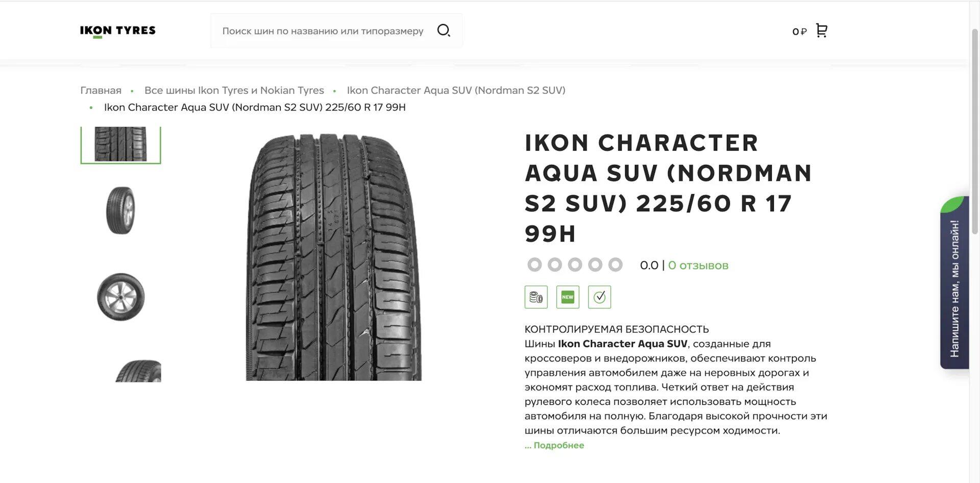Select the side-view tyre thumbnail
Image resolution: width=980 pixels, height=483 pixels.
tap(120, 210)
